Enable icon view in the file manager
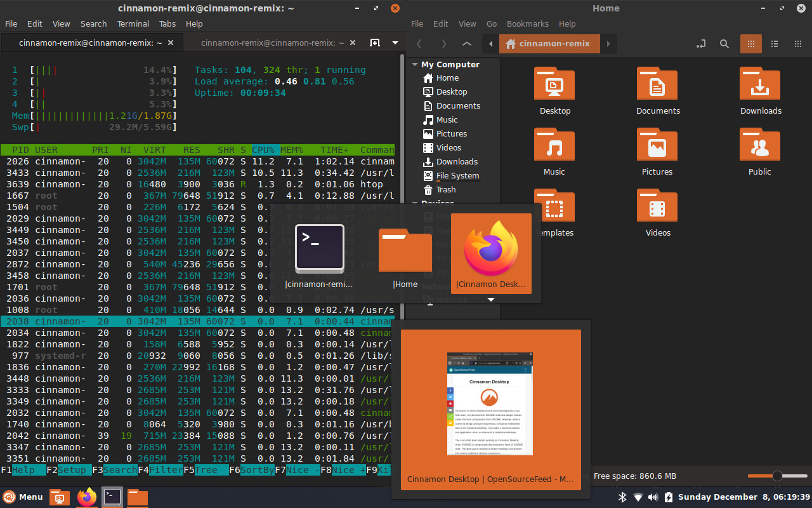Screen dimensions: 812x508 point(750,44)
